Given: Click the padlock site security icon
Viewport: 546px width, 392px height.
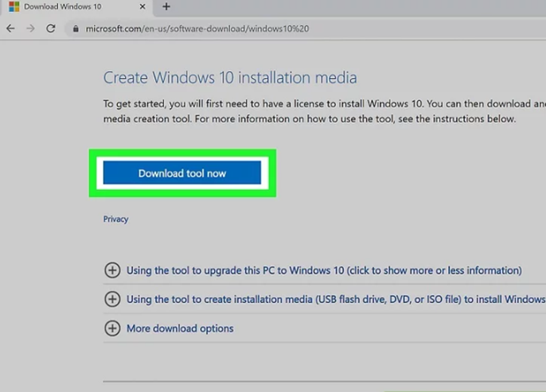Looking at the screenshot, I should (x=76, y=29).
